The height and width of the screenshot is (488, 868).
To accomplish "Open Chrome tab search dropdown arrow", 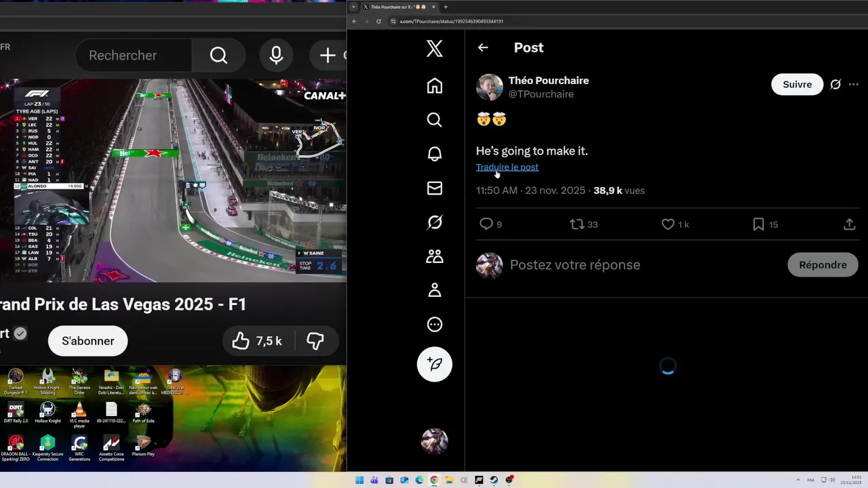I will pyautogui.click(x=353, y=7).
